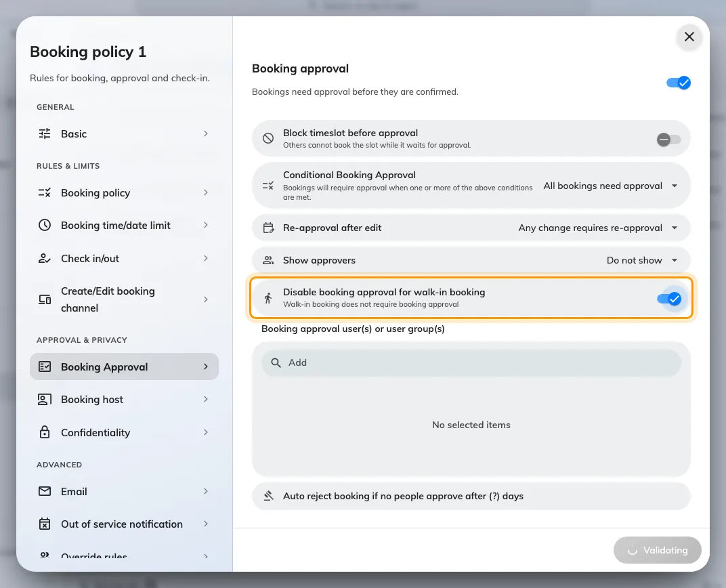Expand the Check in/out chevron
726x588 pixels.
point(206,258)
